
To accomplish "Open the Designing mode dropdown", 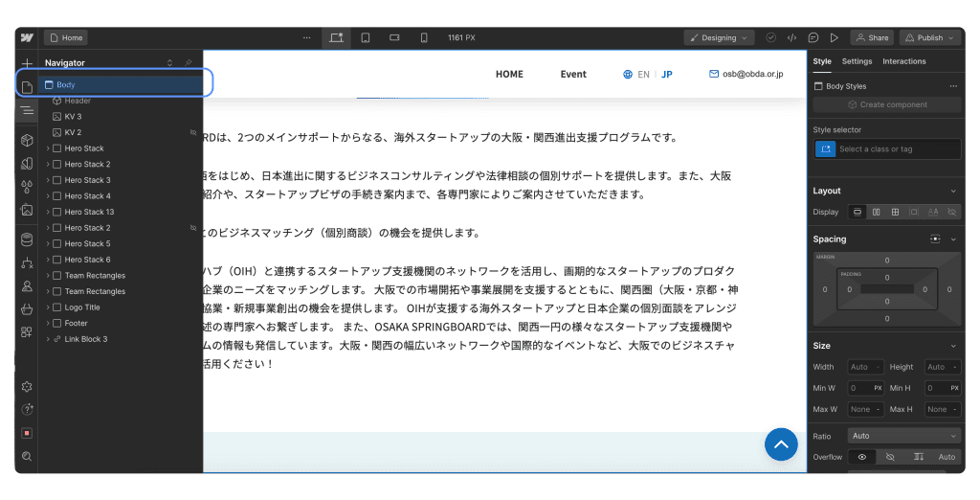I will (719, 38).
